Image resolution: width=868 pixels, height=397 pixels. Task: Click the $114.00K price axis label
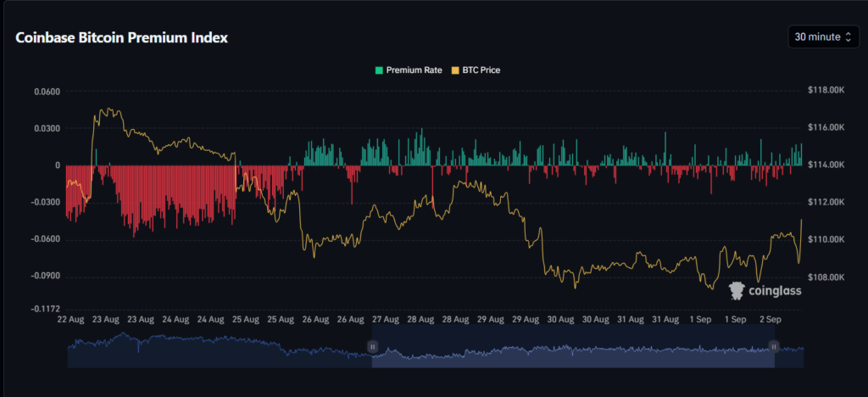826,165
